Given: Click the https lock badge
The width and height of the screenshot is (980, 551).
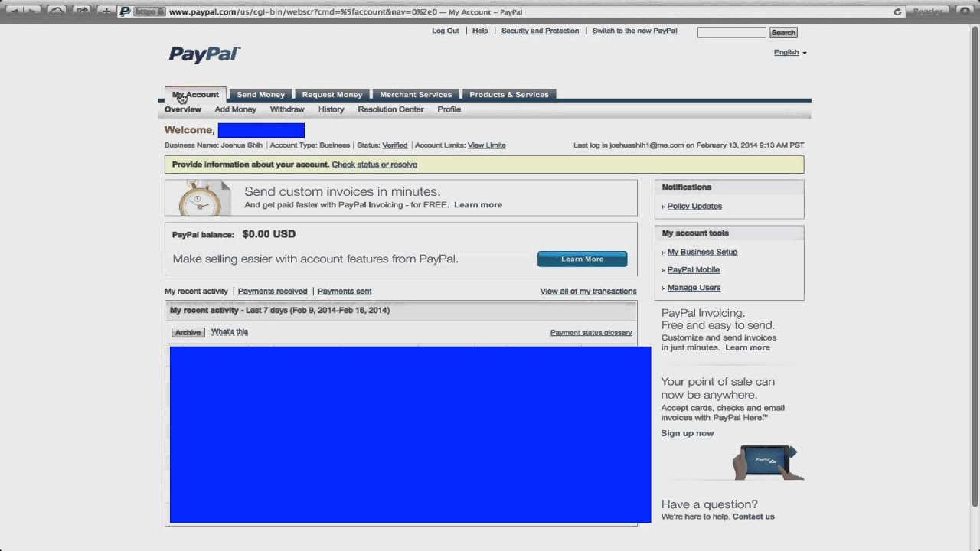Looking at the screenshot, I should click(x=149, y=11).
